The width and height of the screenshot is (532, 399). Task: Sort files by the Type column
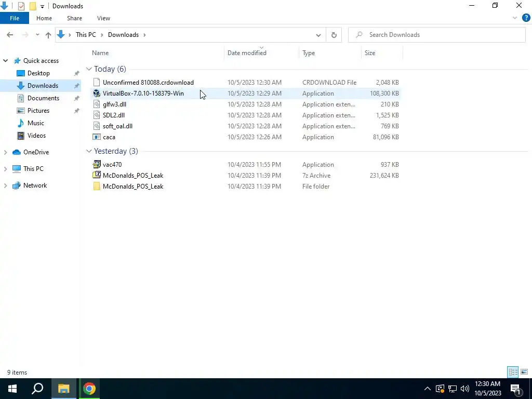pyautogui.click(x=309, y=53)
